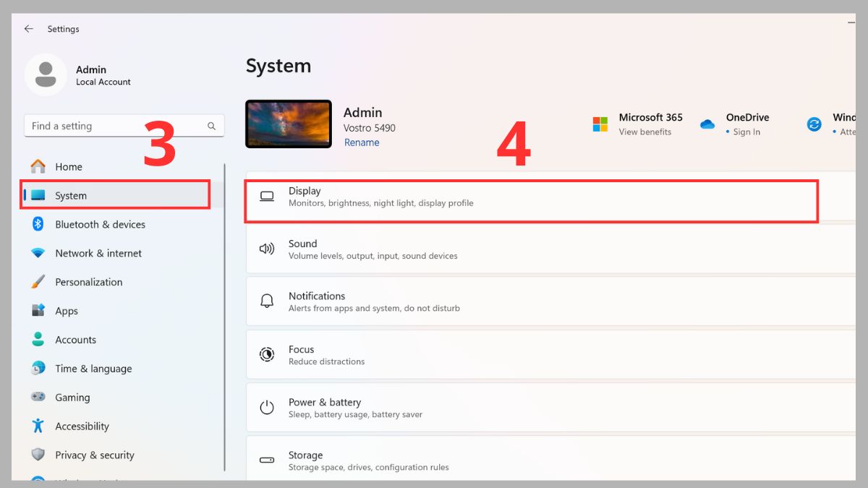This screenshot has width=868, height=488.
Task: Open Privacy & security section
Action: click(x=94, y=455)
